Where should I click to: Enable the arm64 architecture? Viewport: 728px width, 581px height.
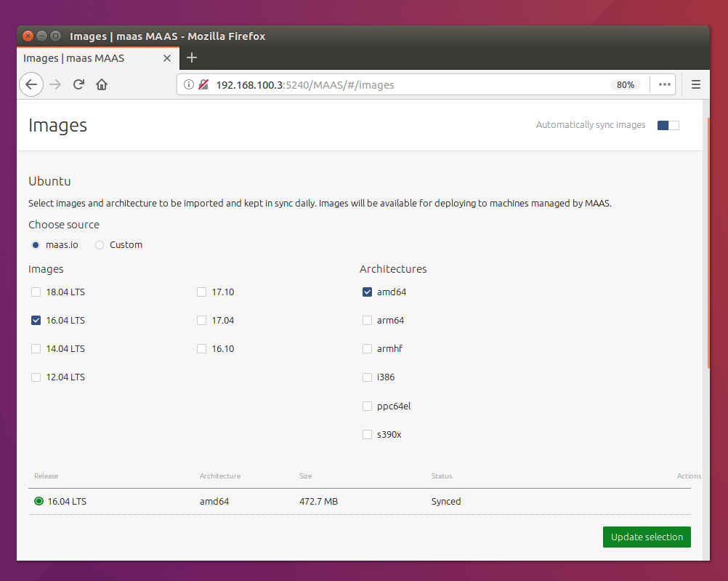click(x=367, y=320)
